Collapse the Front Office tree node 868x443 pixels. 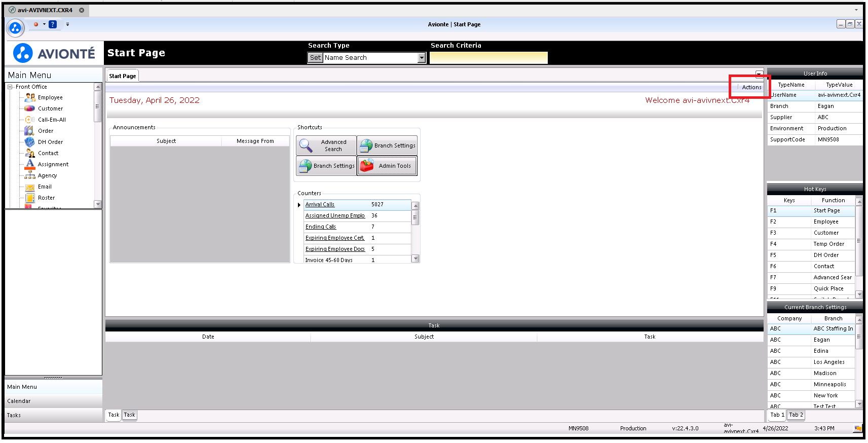tap(10, 87)
